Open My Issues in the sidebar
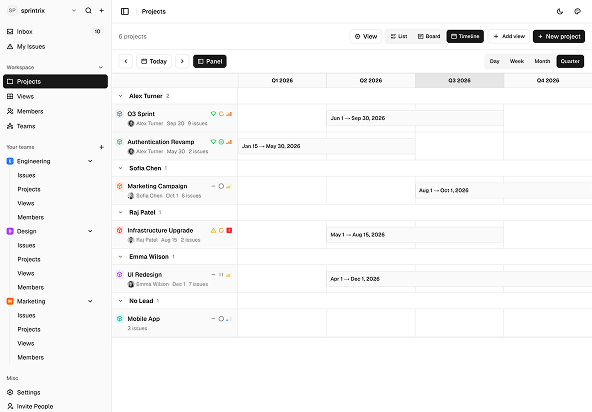This screenshot has width=592, height=412. [55, 46]
